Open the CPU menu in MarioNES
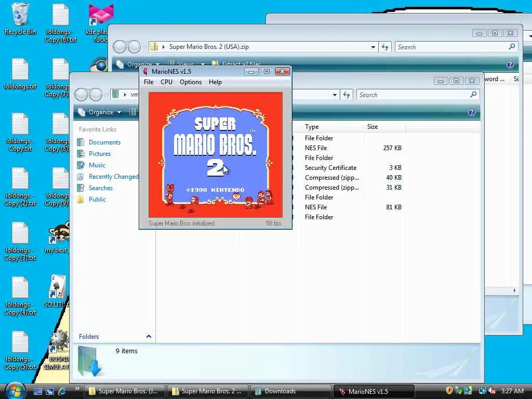The image size is (532, 399). pos(166,82)
